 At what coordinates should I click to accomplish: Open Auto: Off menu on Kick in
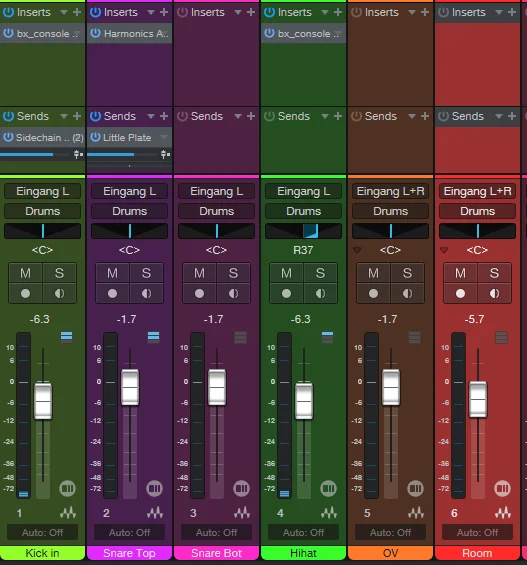pos(43,532)
